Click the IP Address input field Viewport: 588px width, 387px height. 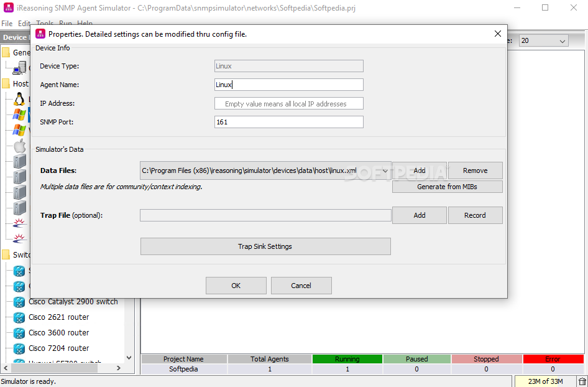pyautogui.click(x=289, y=104)
